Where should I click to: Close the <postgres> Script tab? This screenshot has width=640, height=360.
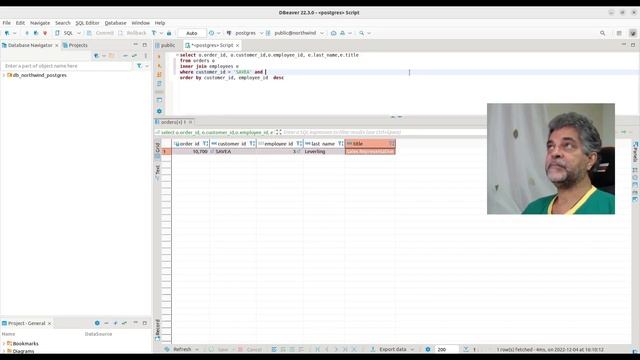coord(237,45)
